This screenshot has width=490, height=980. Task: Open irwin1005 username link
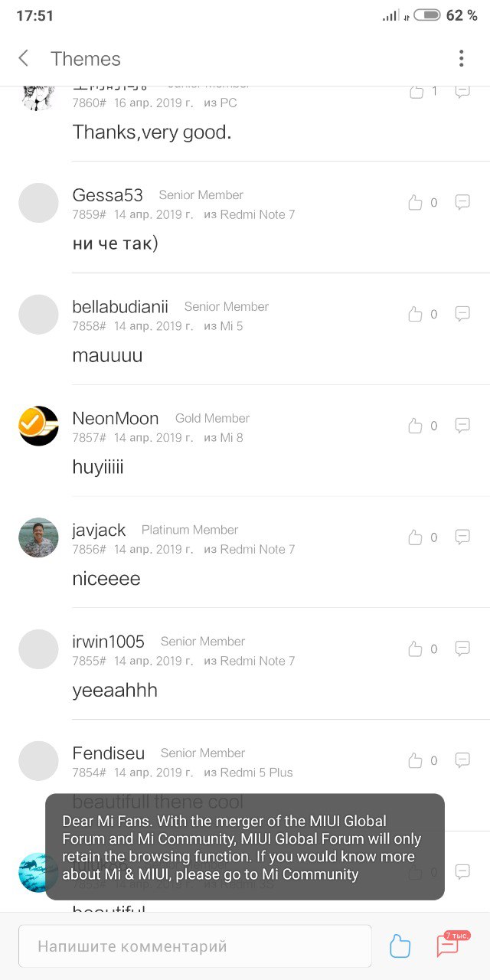pos(108,642)
